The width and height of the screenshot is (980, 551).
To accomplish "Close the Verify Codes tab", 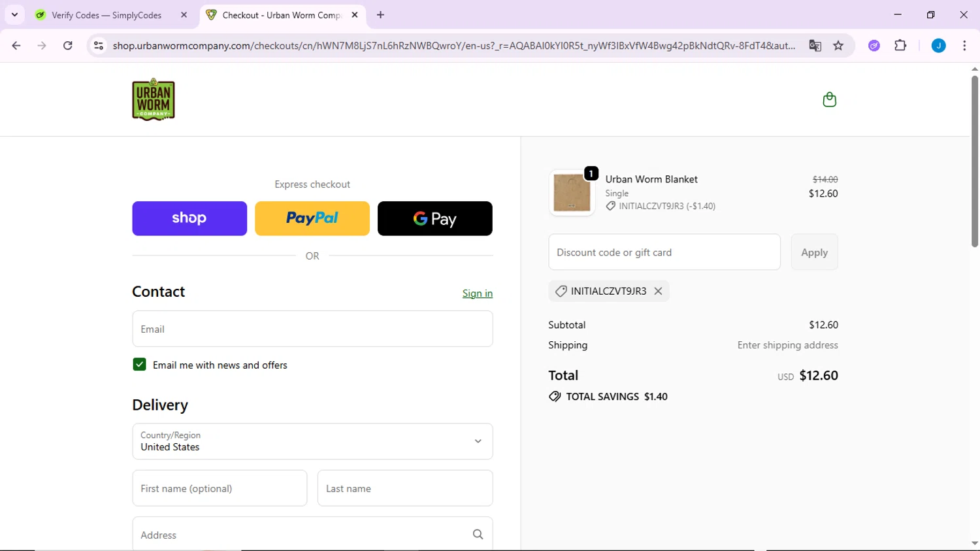I will click(184, 15).
